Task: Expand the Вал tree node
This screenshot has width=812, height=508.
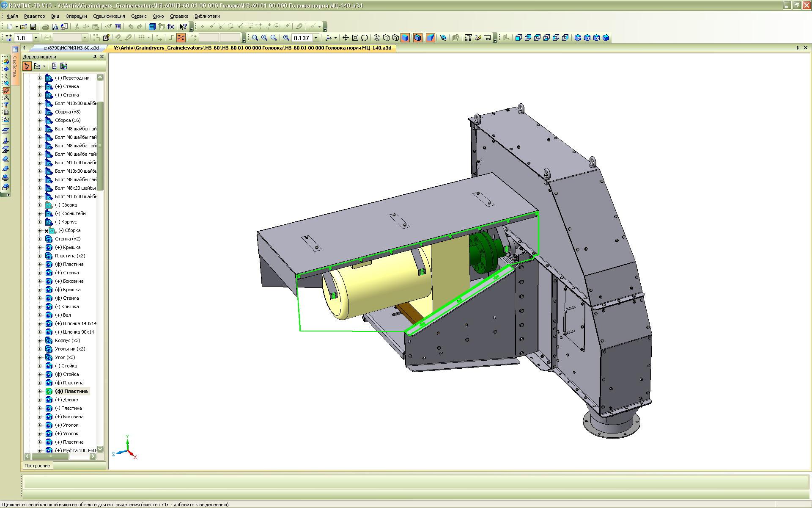Action: [40, 315]
